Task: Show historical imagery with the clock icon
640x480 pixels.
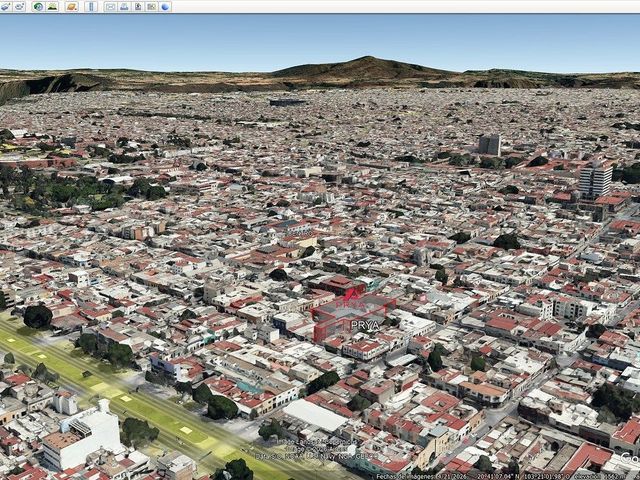Action: [38, 7]
